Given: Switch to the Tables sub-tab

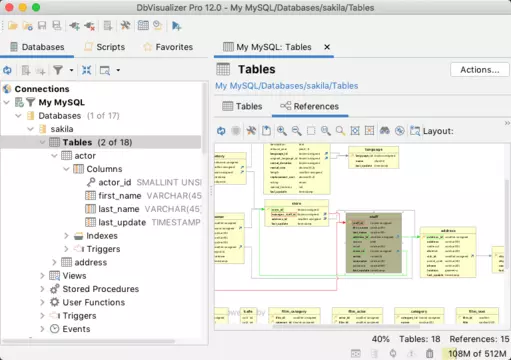Looking at the screenshot, I should 242,106.
